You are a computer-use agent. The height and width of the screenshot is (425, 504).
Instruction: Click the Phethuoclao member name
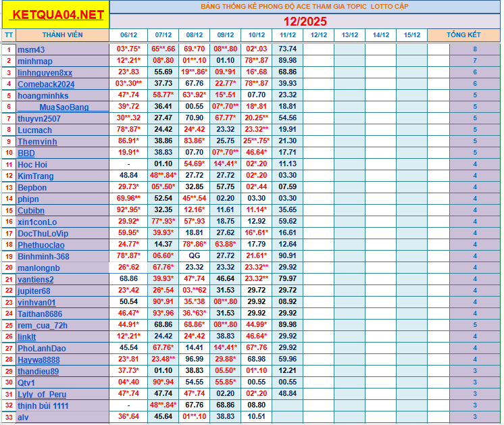pyautogui.click(x=41, y=245)
